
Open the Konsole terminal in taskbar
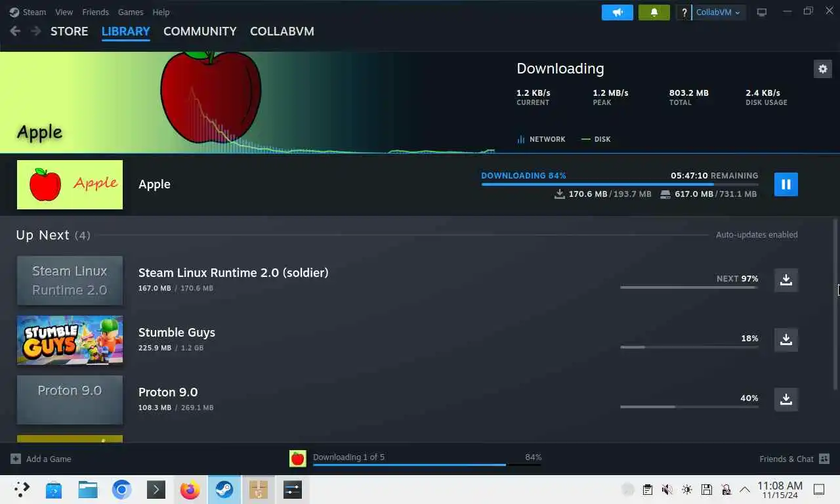click(x=156, y=490)
